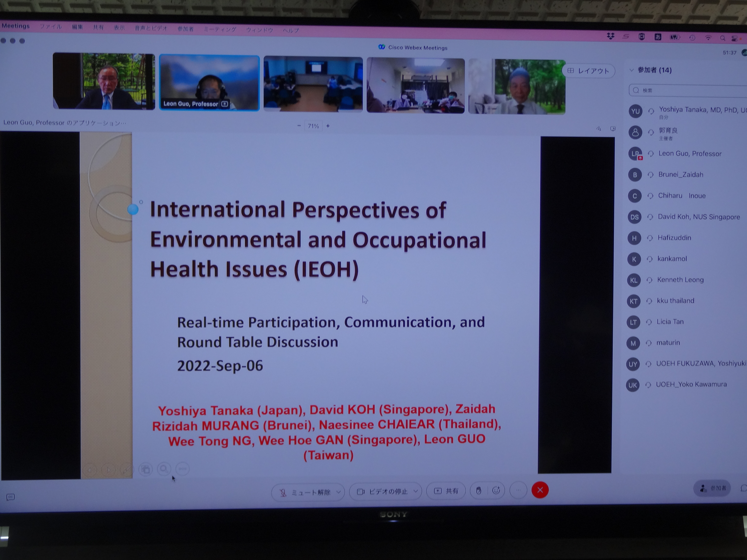Click the DS avatar for David Koh
The height and width of the screenshot is (560, 747).
(634, 217)
